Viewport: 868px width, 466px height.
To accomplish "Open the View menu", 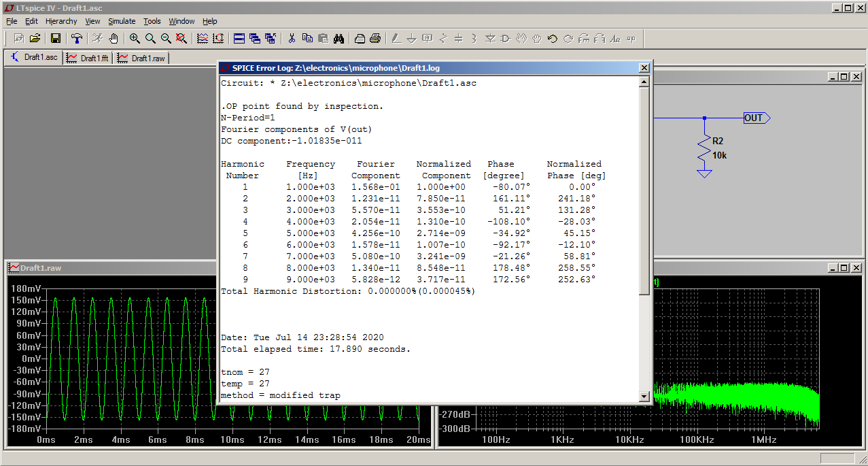I will coord(92,21).
